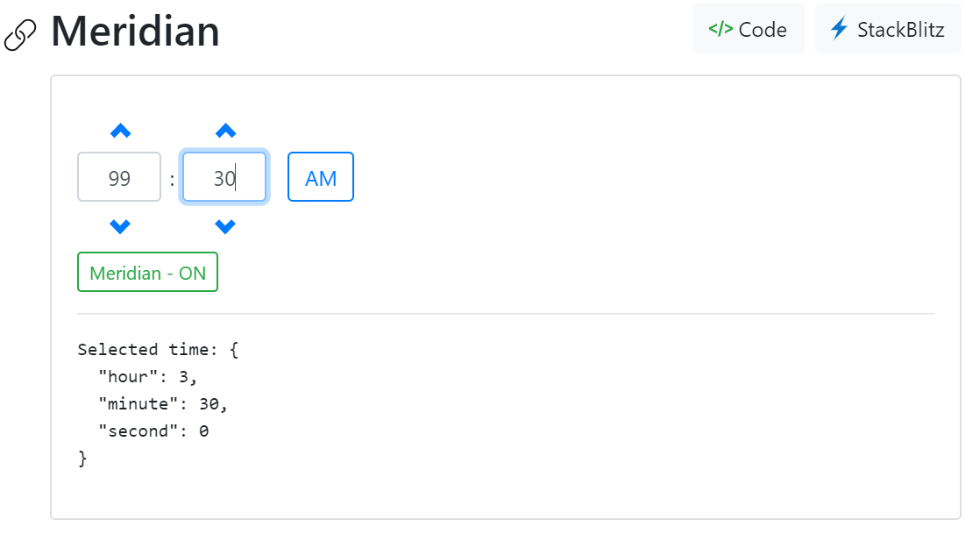Click the minute increment chevron arrow
This screenshot has width=980, height=541.
[x=224, y=130]
